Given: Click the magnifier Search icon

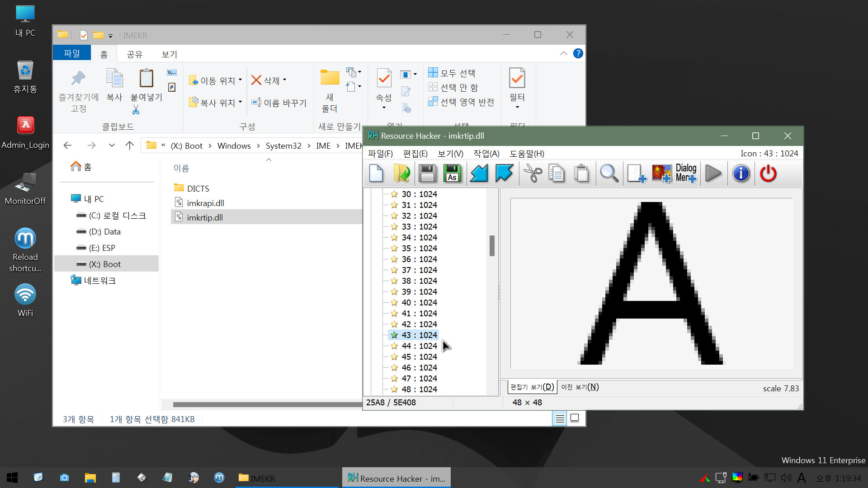Looking at the screenshot, I should tap(609, 174).
